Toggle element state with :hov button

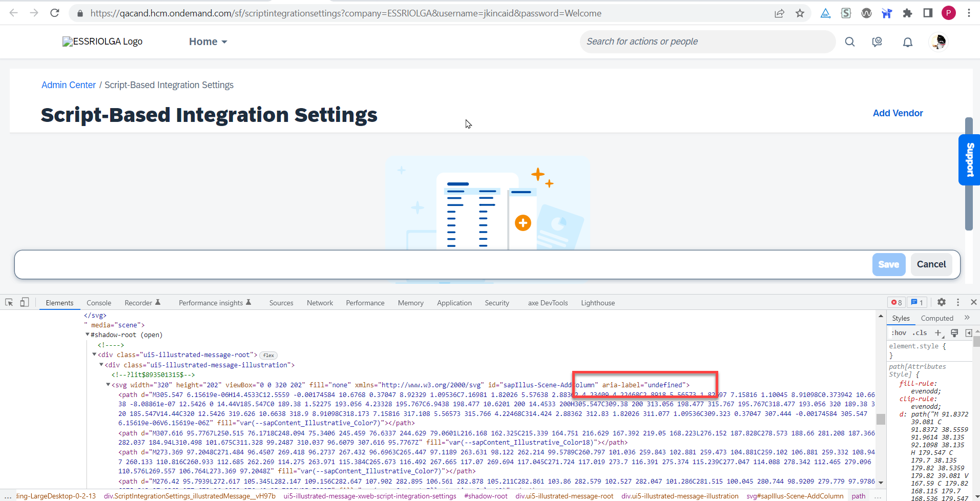point(900,332)
